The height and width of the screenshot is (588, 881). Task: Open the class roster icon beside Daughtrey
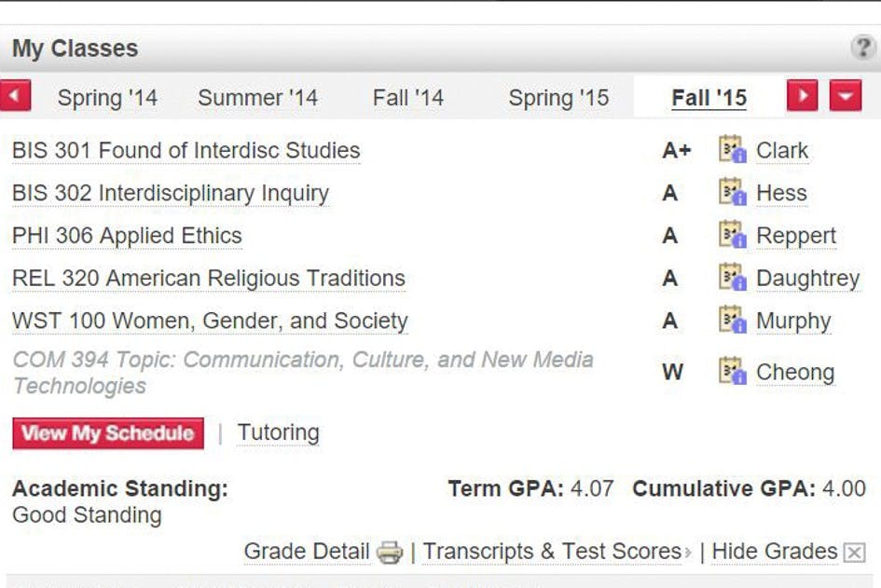tap(733, 278)
